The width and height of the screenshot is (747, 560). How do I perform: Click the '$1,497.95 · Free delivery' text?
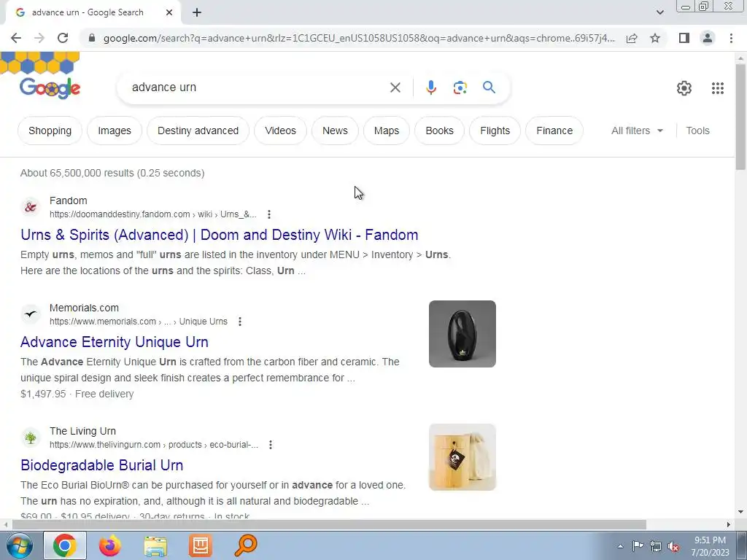77,394
